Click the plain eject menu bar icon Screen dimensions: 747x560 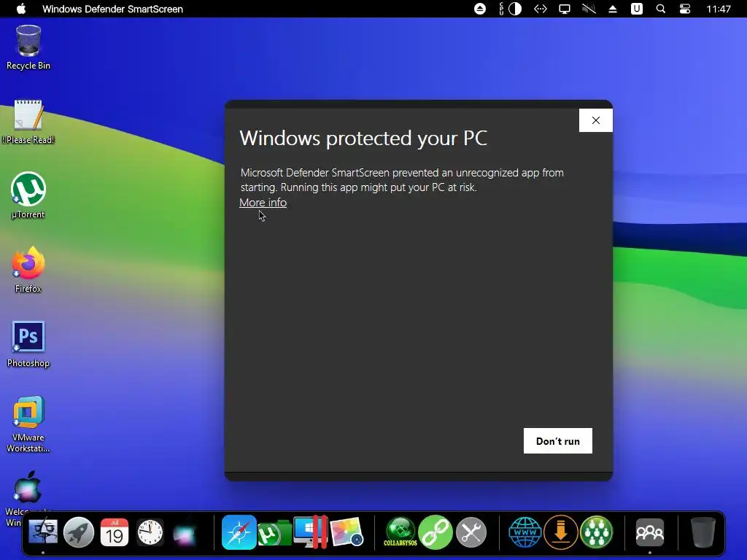(x=613, y=9)
